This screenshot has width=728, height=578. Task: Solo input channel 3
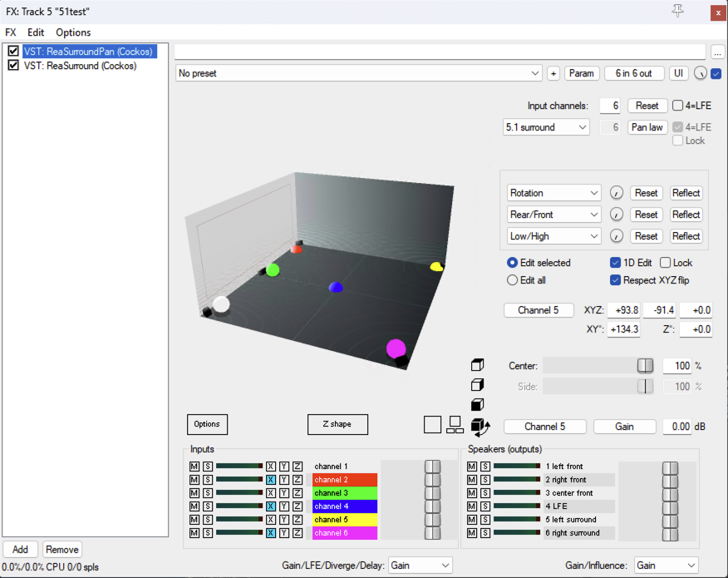pyautogui.click(x=207, y=493)
